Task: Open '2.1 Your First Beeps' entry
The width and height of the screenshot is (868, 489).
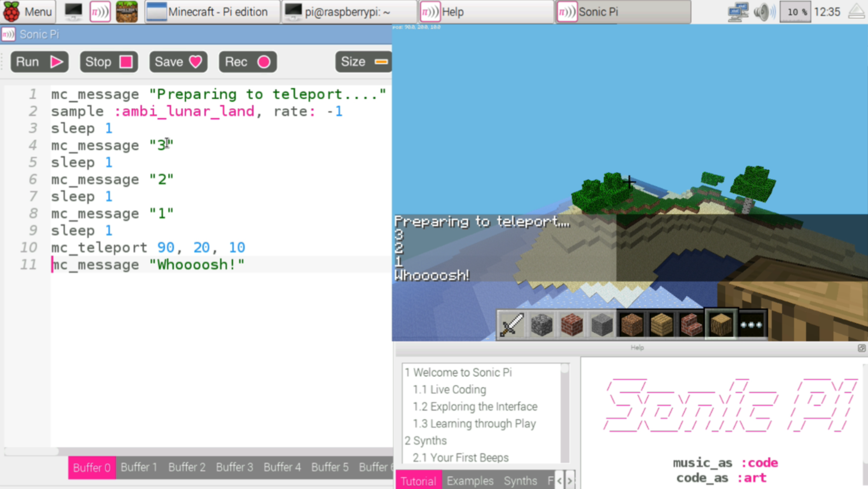Action: point(461,458)
